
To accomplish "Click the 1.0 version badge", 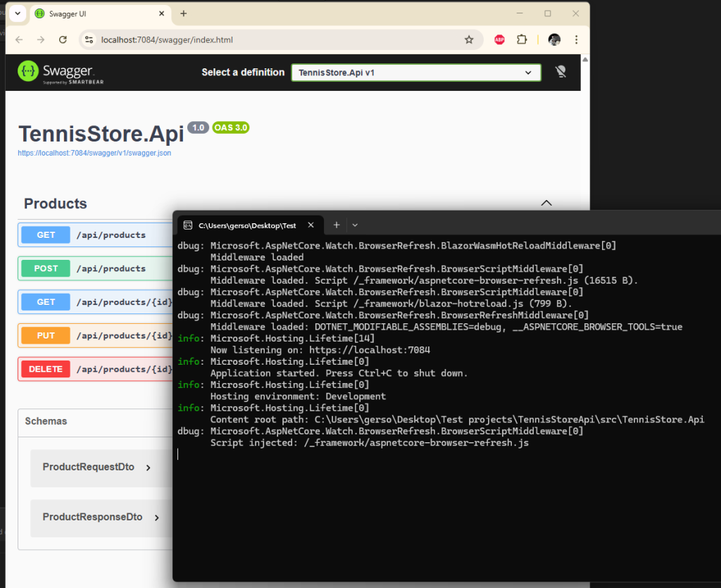I will [x=198, y=127].
